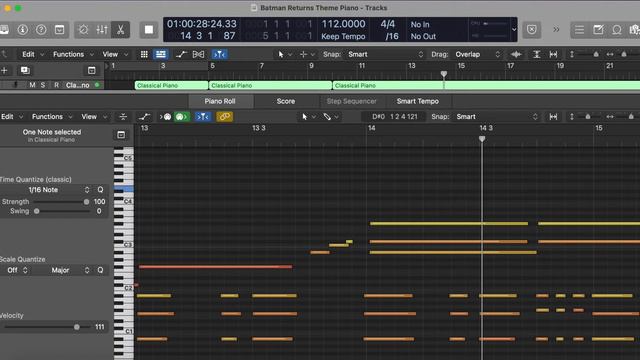Record-enable the Classical Piano track
The height and width of the screenshot is (360, 640).
(x=56, y=85)
